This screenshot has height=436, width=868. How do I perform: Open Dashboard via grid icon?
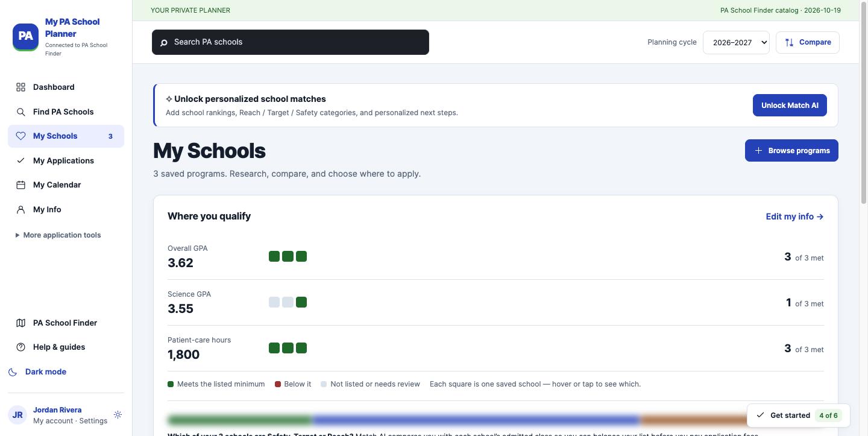[20, 87]
